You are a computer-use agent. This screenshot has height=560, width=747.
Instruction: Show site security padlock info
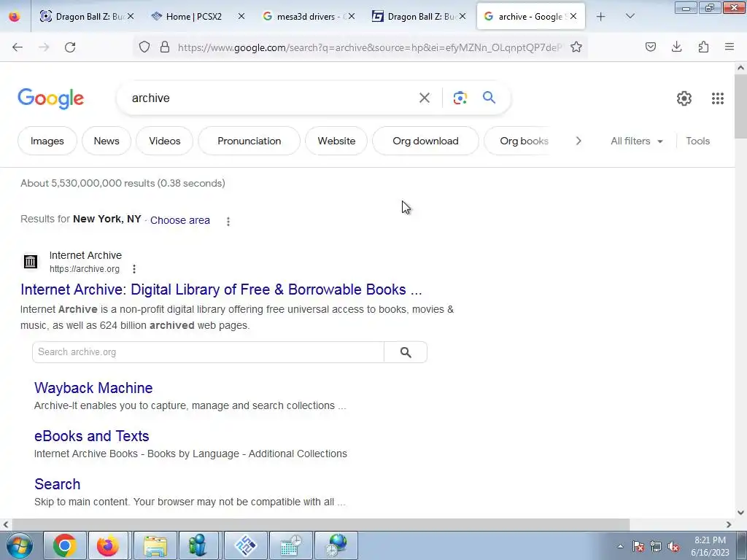[x=165, y=47]
